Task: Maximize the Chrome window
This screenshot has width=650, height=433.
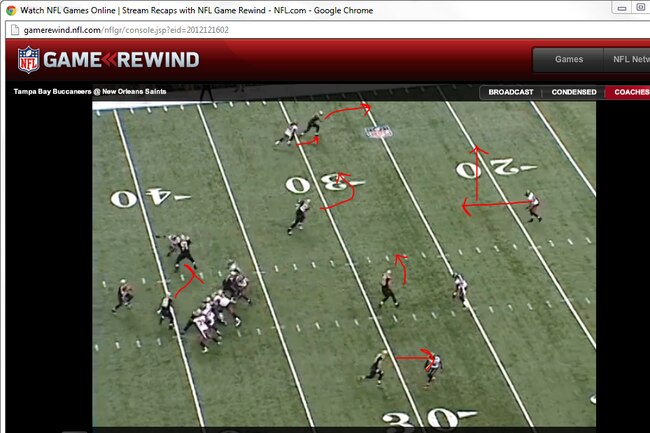Action: point(640,8)
